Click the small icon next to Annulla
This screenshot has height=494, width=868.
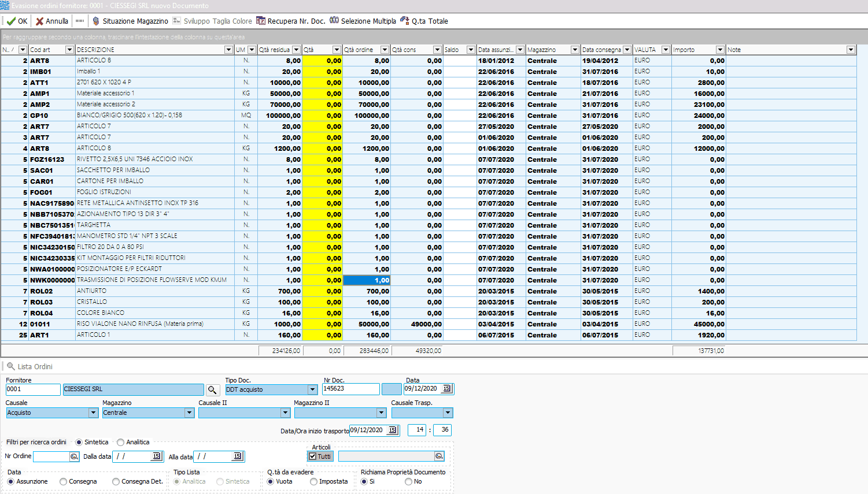click(80, 21)
